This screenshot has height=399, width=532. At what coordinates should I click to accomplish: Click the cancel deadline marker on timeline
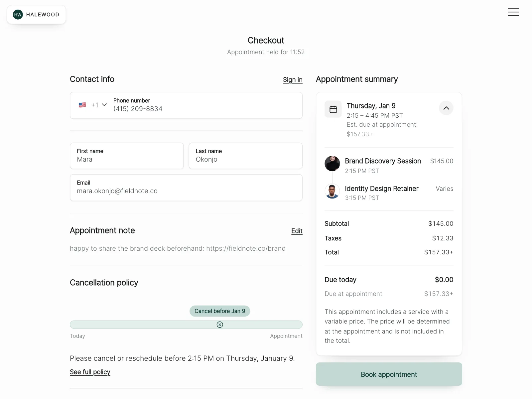click(220, 325)
